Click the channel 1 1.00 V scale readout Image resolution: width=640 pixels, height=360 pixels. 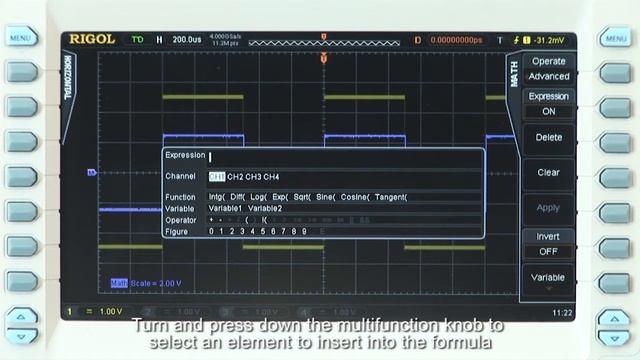tap(111, 311)
